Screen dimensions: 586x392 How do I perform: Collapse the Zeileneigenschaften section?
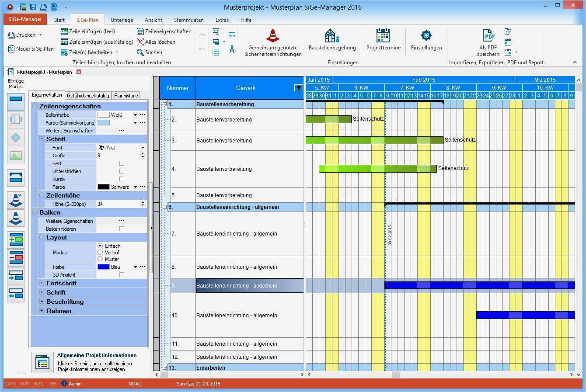tap(35, 106)
